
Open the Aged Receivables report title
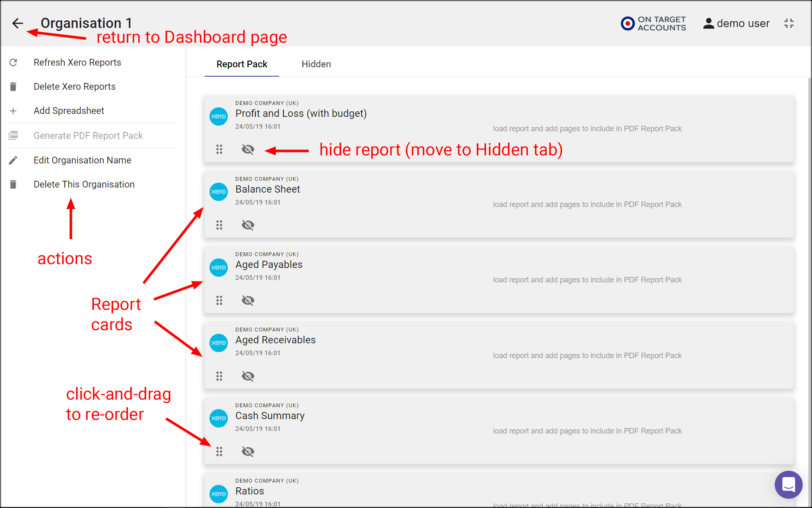coord(275,340)
